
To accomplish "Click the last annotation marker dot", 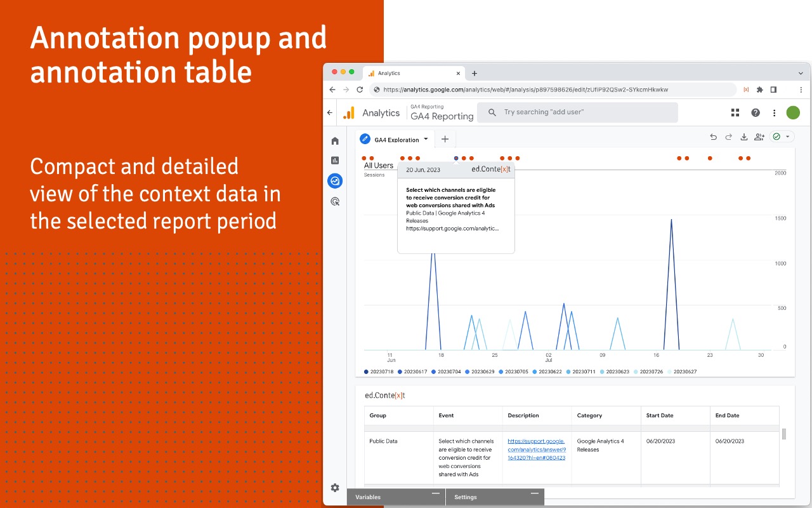I will click(749, 158).
